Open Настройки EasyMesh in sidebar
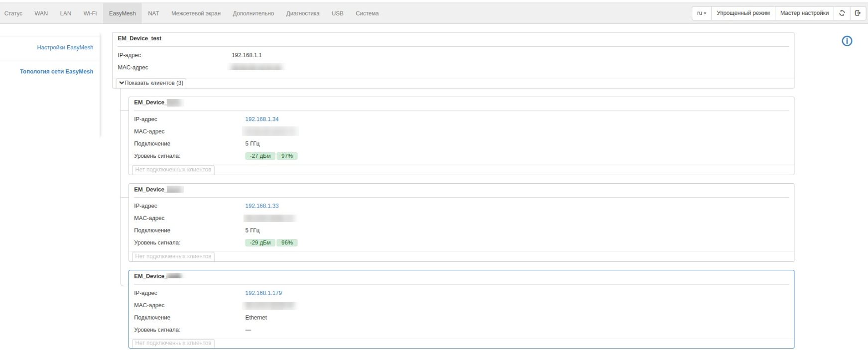This screenshot has height=350, width=868. (65, 48)
